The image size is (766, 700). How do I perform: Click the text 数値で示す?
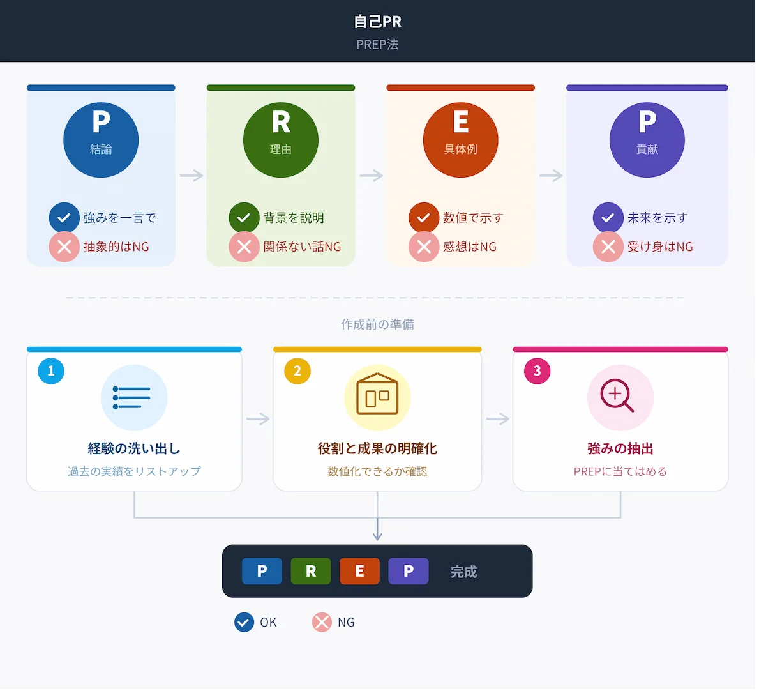tap(473, 218)
